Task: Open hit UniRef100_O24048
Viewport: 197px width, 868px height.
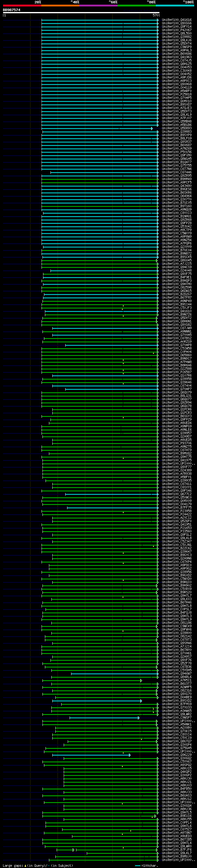Action: click(177, 271)
